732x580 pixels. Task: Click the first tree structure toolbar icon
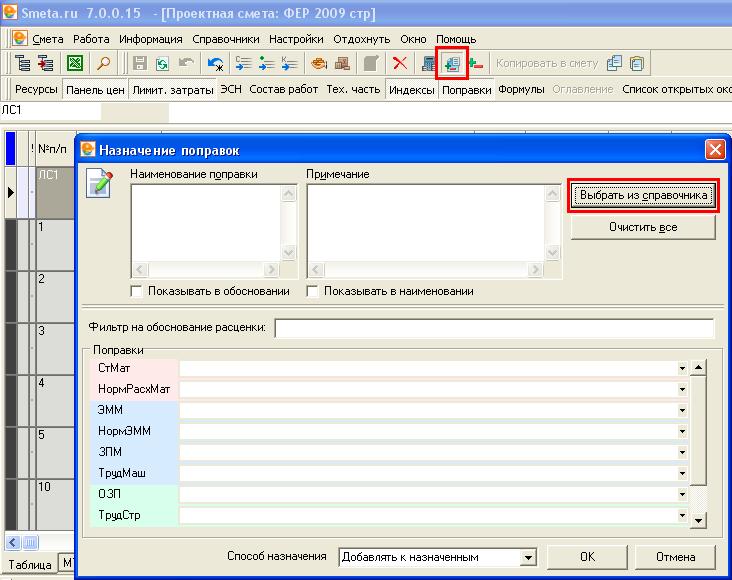[22, 63]
